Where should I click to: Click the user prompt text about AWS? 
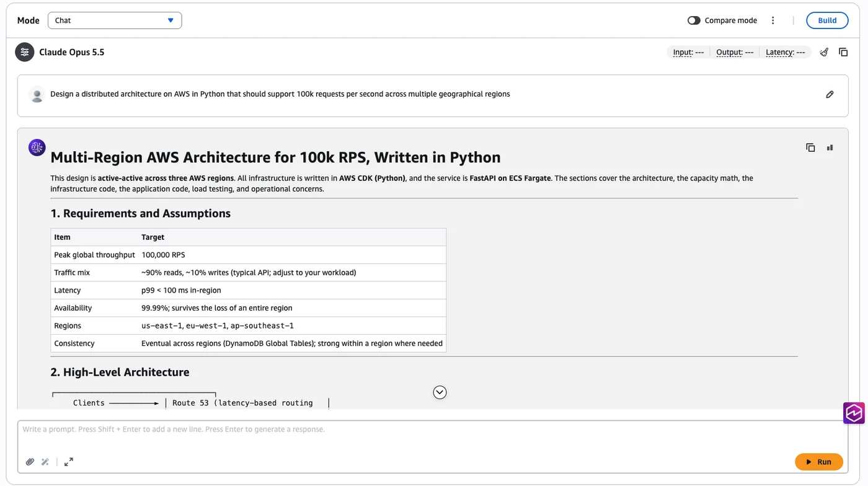(280, 94)
